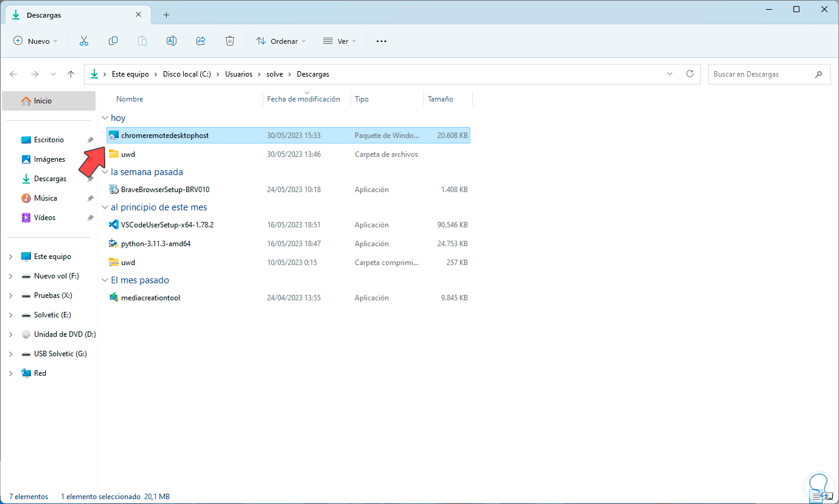Click 'Usuarios' in the address breadcrumb
This screenshot has height=504, width=839.
[x=238, y=74]
